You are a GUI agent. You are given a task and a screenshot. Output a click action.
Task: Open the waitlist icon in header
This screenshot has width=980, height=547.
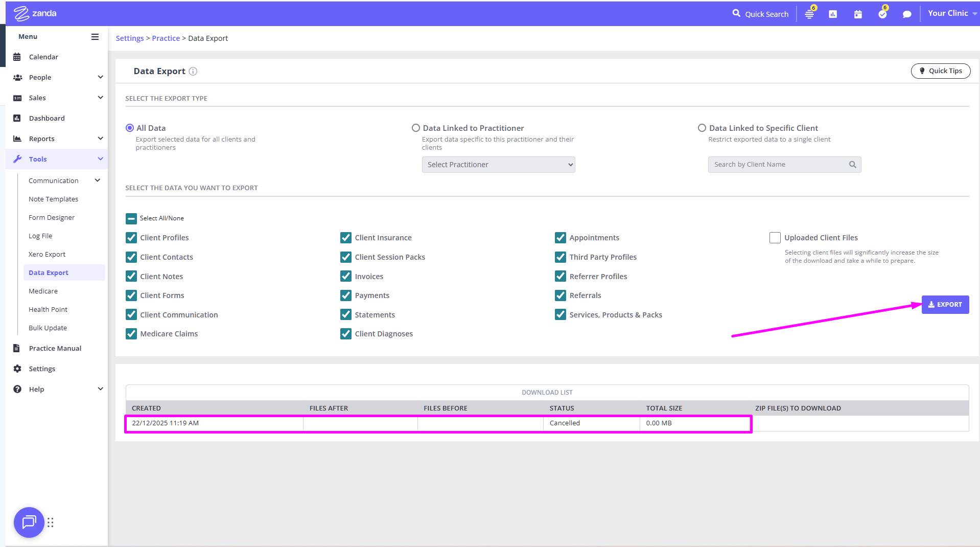click(x=809, y=14)
